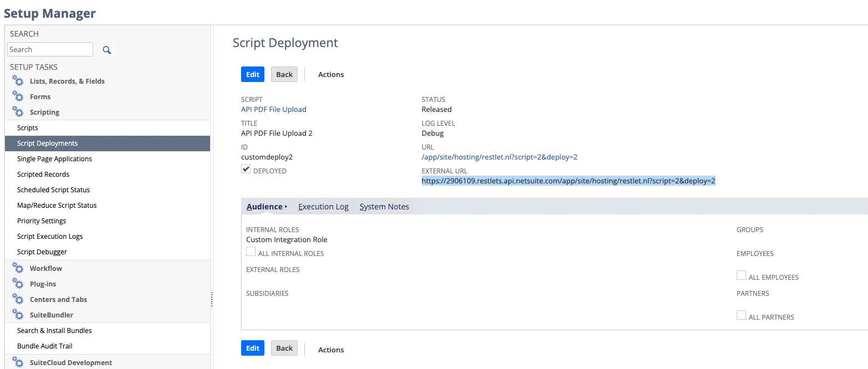Screen dimensions: 868x369
Task: Expand the Forms section
Action: tap(40, 96)
